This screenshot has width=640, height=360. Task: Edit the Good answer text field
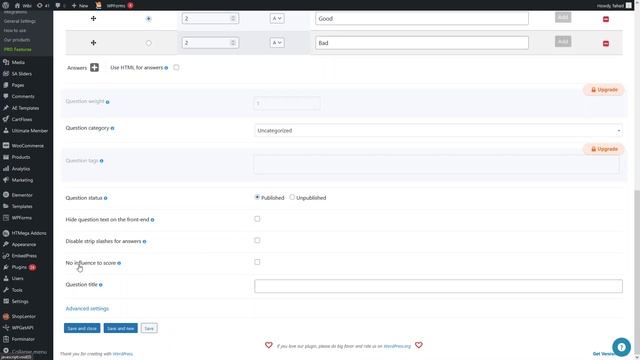(422, 18)
